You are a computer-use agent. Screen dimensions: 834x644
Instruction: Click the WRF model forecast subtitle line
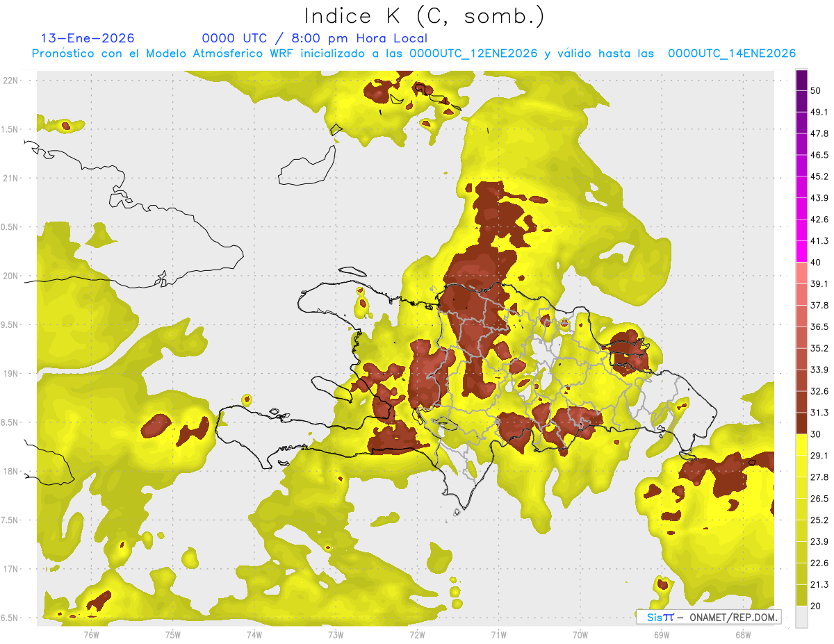[x=414, y=53]
